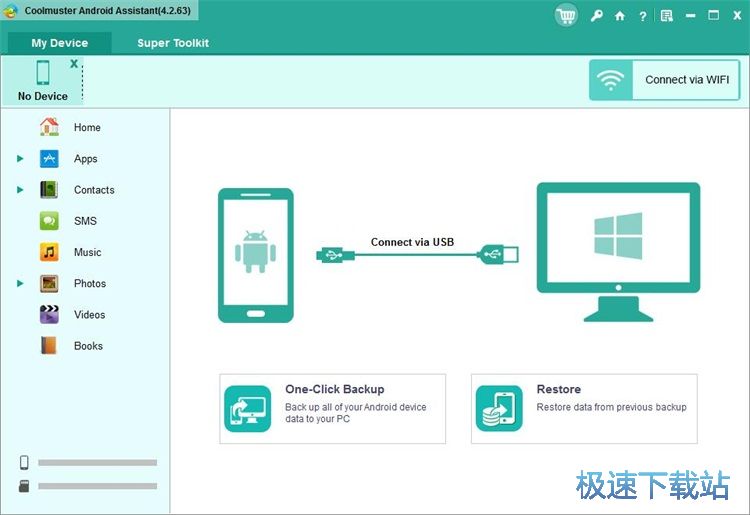Click "Restore data from previous backup" text
Screen dimensions: 750x515
click(x=611, y=407)
